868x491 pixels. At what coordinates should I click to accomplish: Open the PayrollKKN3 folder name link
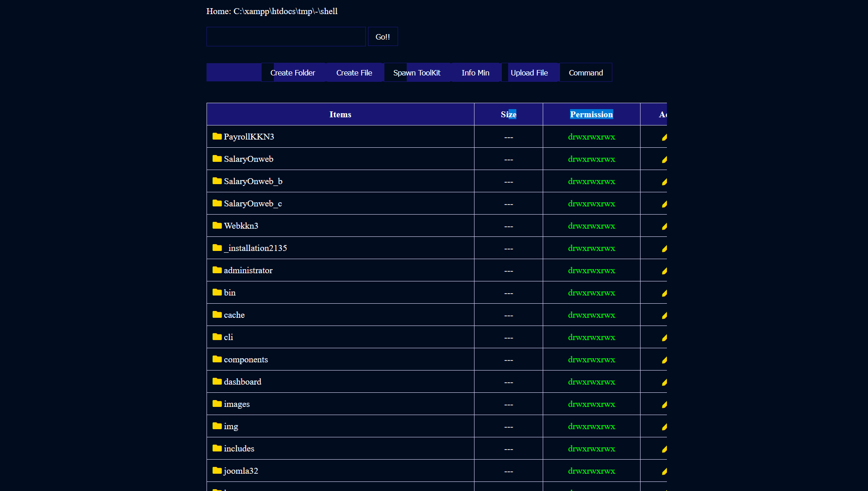(249, 137)
